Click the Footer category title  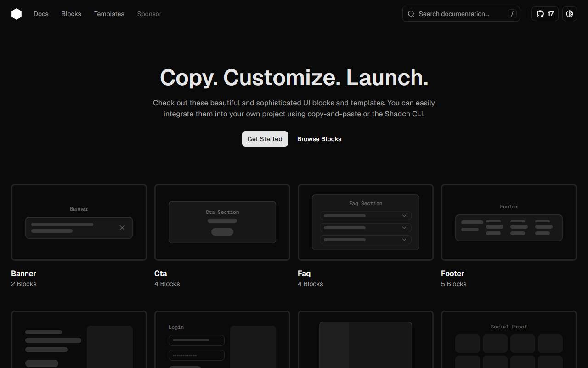tap(452, 273)
